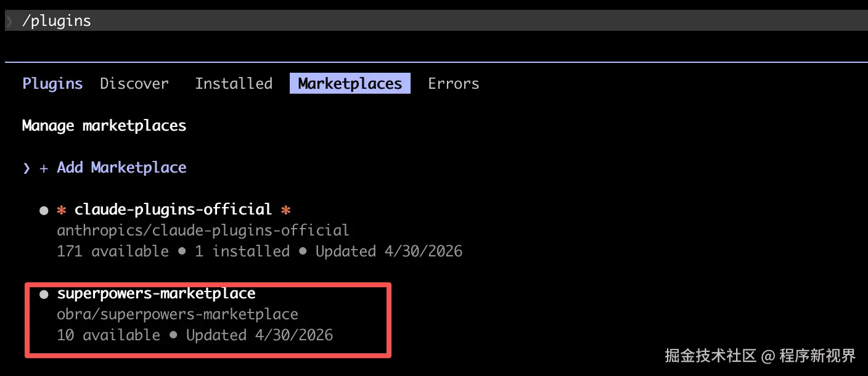The width and height of the screenshot is (868, 376).
Task: Open the Errors tab
Action: pos(454,84)
